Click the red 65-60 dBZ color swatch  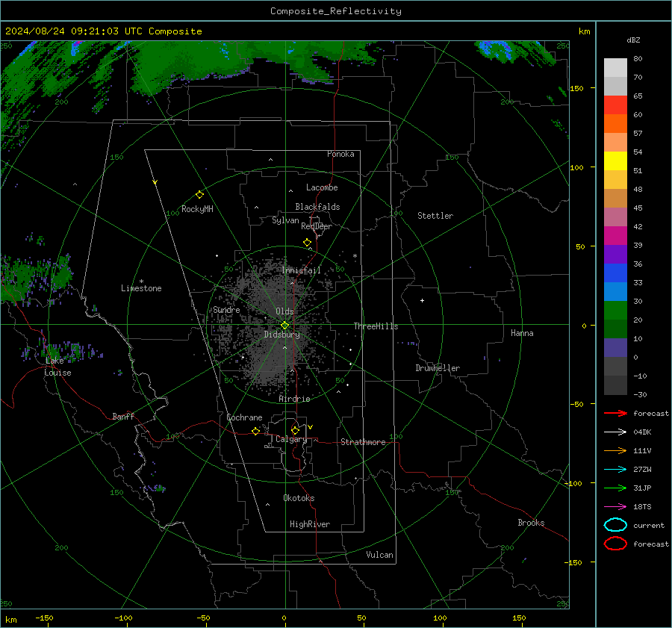point(615,105)
